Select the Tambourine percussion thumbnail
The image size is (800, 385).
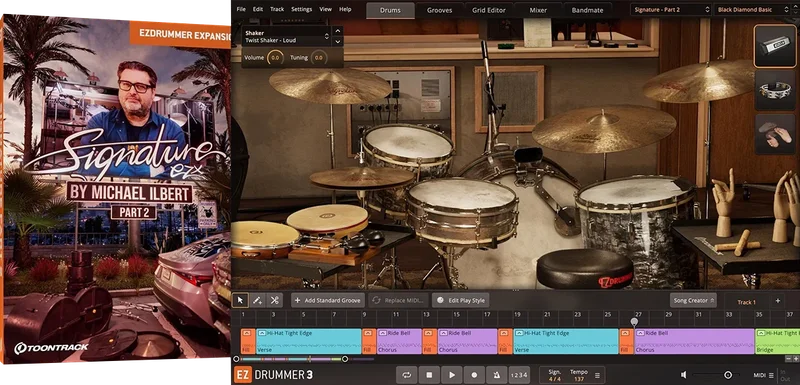pyautogui.click(x=774, y=90)
